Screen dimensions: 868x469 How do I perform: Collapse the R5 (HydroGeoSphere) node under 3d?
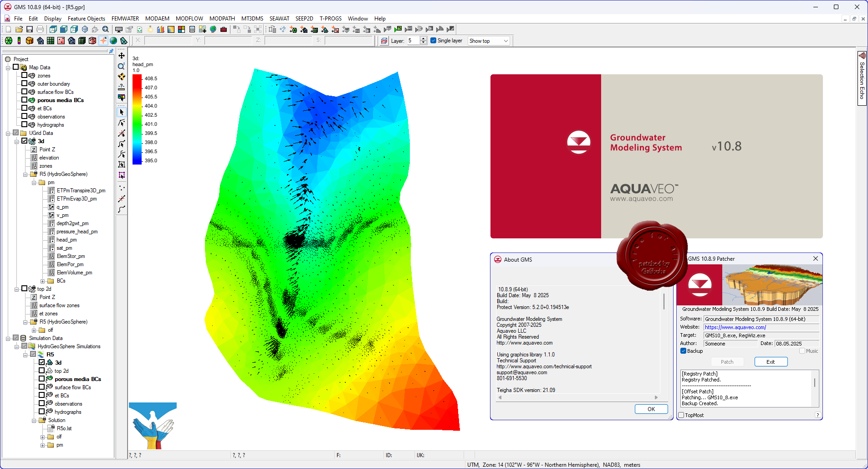[x=26, y=174]
